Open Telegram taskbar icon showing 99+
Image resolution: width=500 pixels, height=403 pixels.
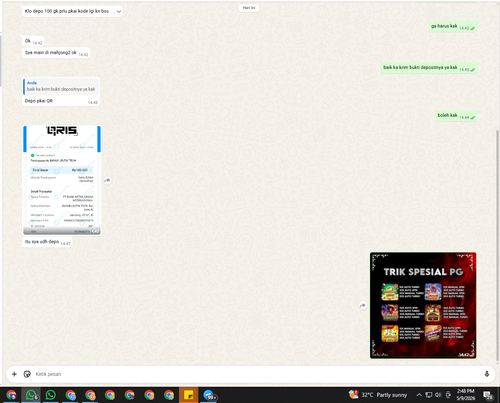tap(209, 395)
